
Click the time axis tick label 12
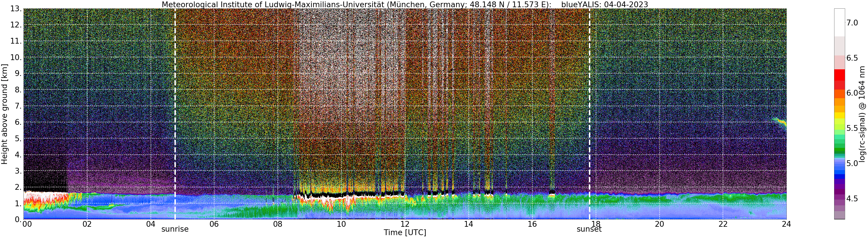[405, 224]
